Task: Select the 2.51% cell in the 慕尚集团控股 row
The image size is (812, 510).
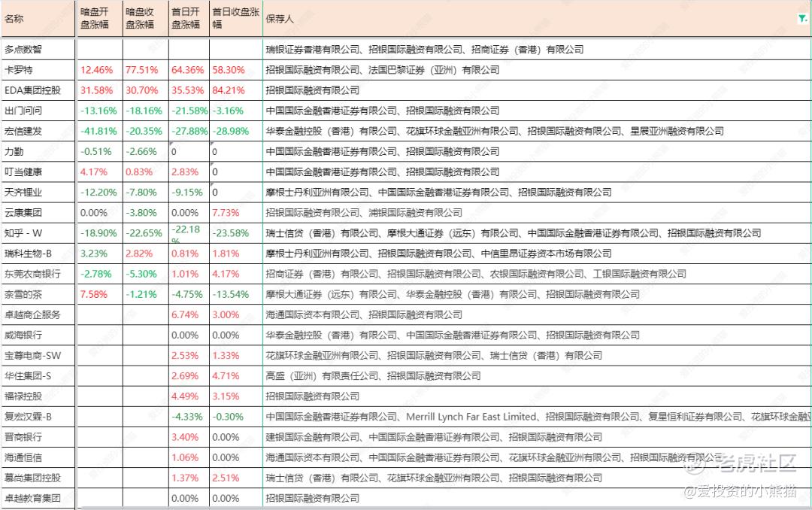Action: [236, 478]
